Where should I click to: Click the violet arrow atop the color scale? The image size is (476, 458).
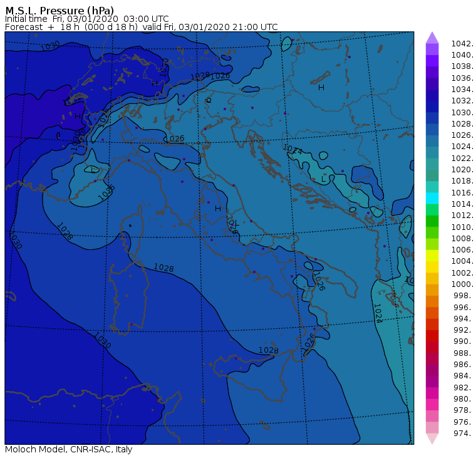pos(432,38)
